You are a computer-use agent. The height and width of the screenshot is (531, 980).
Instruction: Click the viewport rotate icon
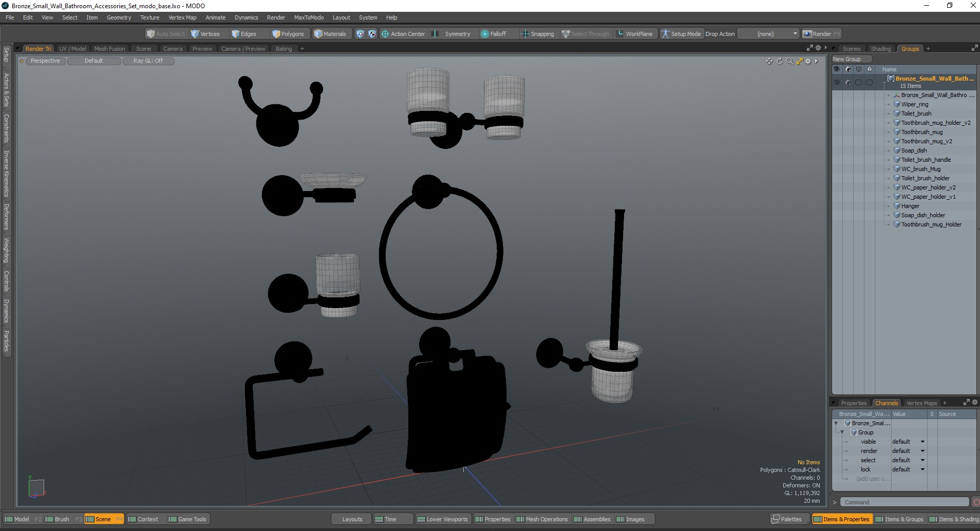[x=779, y=61]
